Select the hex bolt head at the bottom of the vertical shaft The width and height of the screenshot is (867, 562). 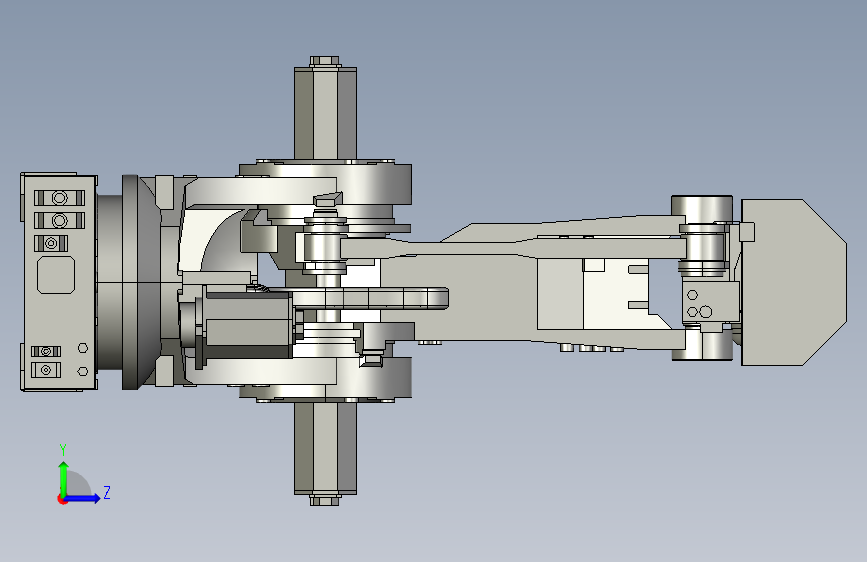coord(325,500)
